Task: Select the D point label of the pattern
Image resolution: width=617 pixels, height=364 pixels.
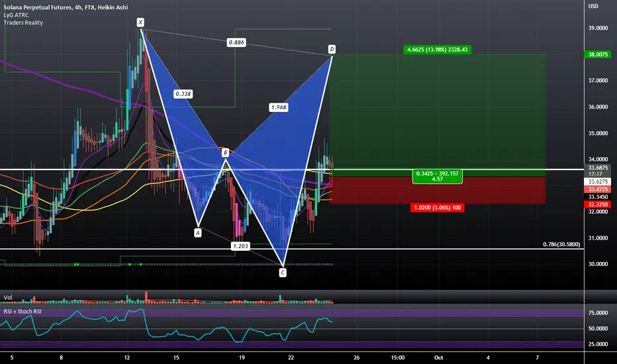Action: click(x=332, y=49)
